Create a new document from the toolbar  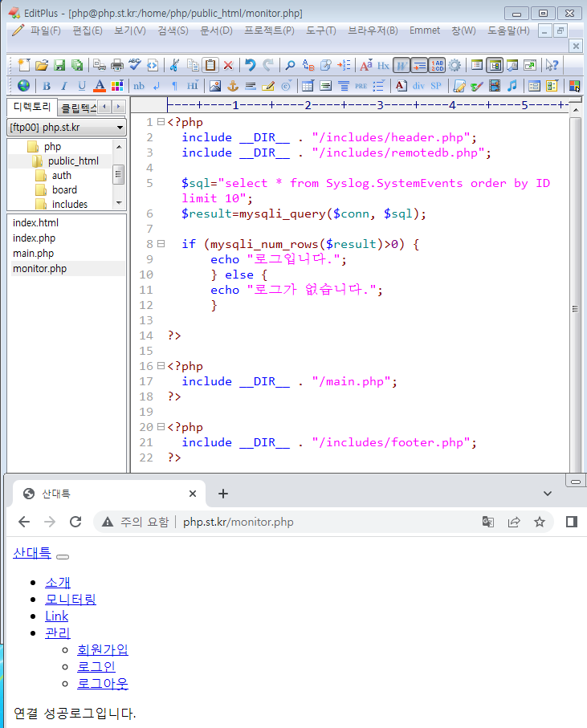pos(24,65)
